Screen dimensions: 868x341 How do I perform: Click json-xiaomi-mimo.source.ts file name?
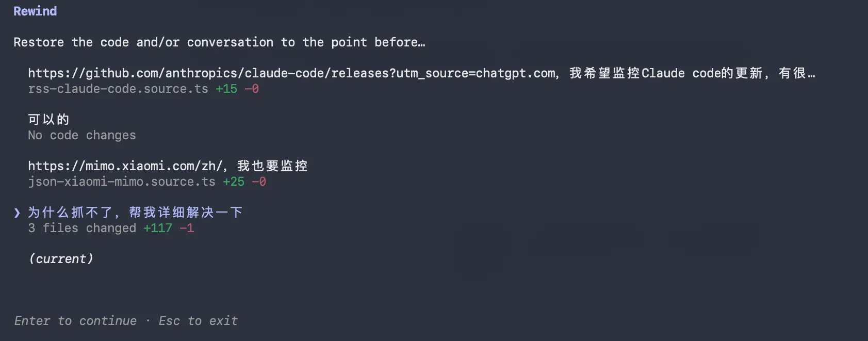click(x=122, y=182)
